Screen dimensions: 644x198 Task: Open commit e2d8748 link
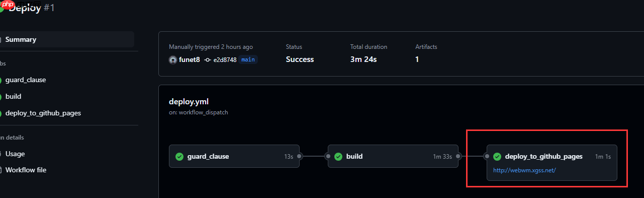pos(225,59)
